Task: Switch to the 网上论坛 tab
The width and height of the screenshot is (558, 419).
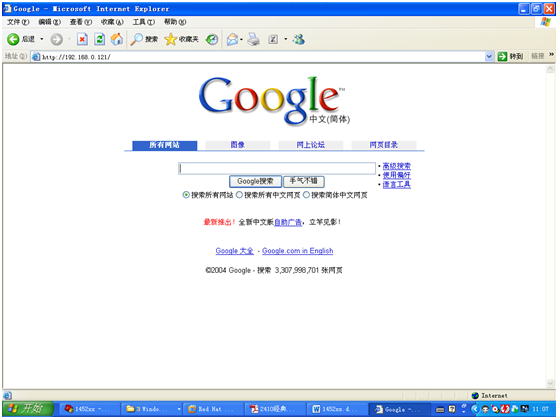Action: pos(311,145)
